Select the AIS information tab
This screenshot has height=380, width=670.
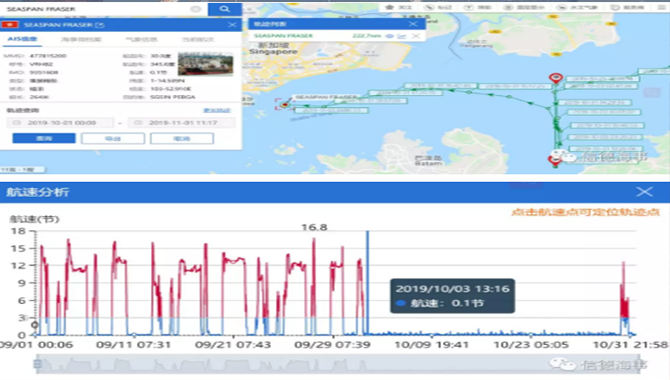point(22,39)
